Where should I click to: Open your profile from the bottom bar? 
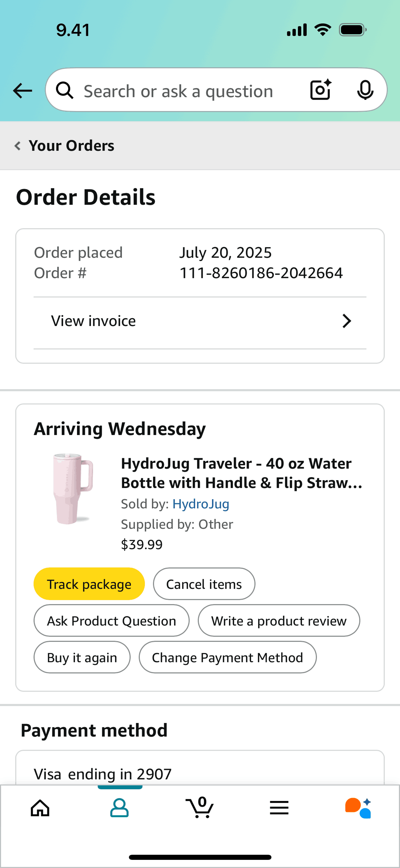120,808
